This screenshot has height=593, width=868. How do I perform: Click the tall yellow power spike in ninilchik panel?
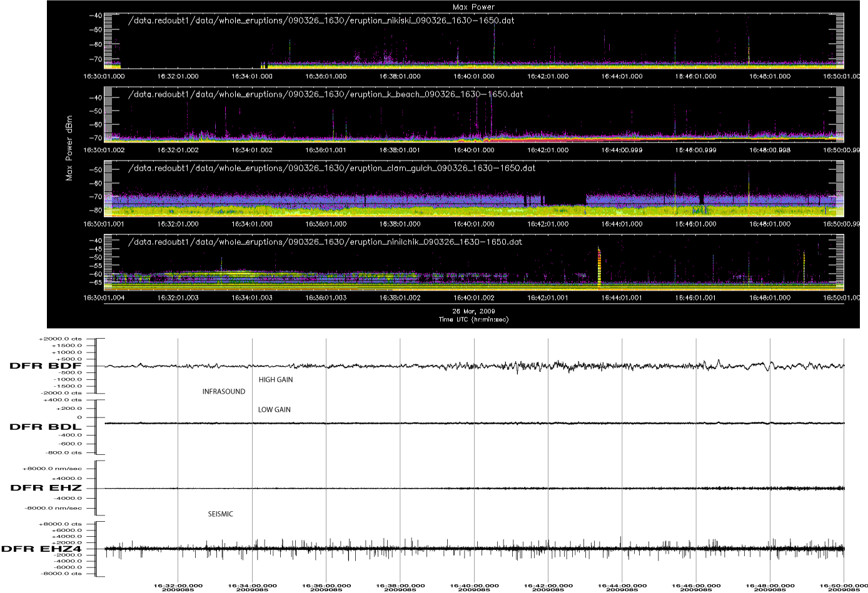[x=599, y=267]
